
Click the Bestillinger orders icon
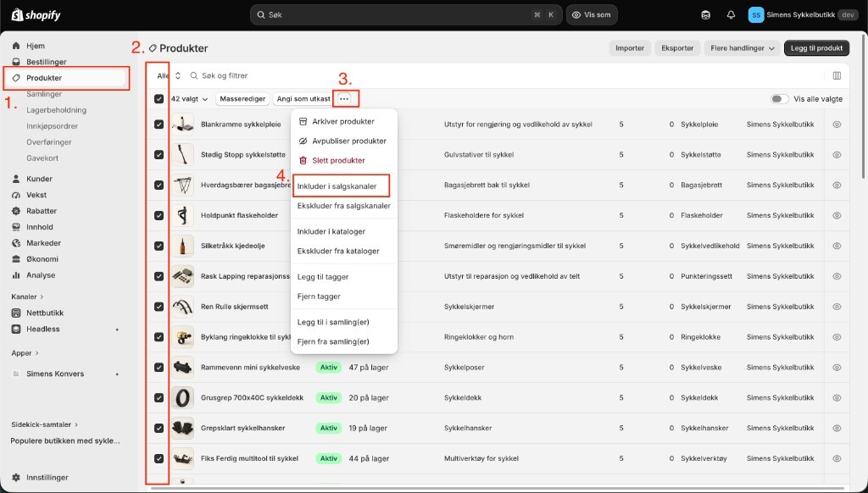(x=16, y=62)
